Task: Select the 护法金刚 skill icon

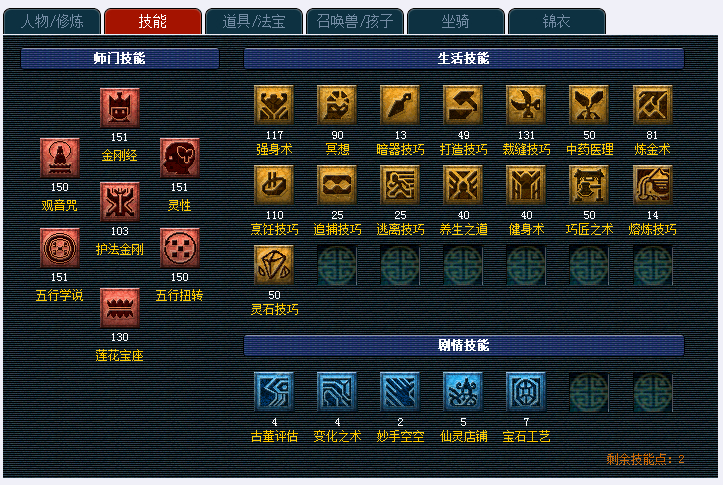Action: 119,202
